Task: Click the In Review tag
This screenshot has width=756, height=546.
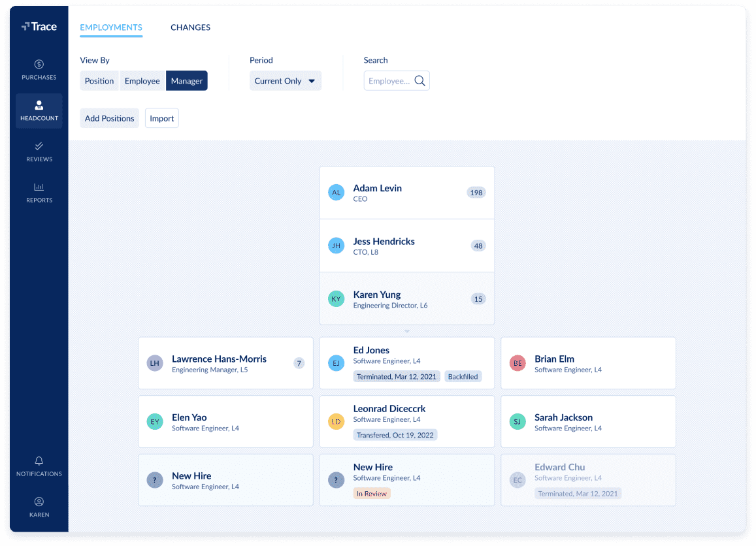Action: pyautogui.click(x=372, y=494)
